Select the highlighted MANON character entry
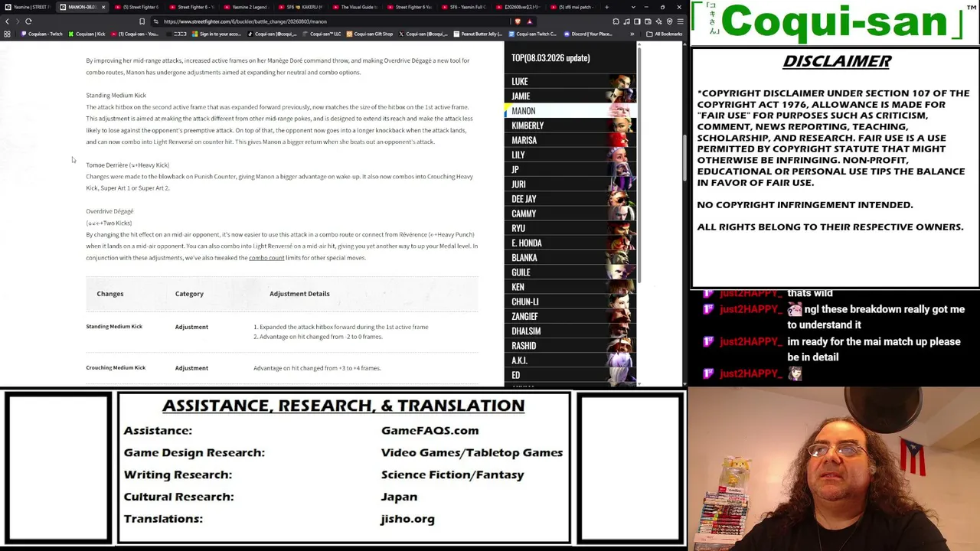This screenshot has width=980, height=551. (x=570, y=111)
